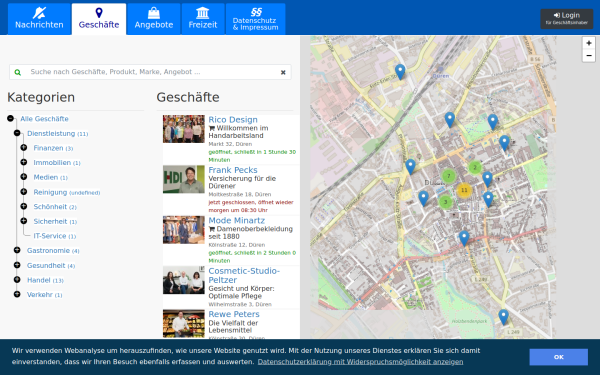Select the Gesundheit (4) category
600x375 pixels.
51,266
